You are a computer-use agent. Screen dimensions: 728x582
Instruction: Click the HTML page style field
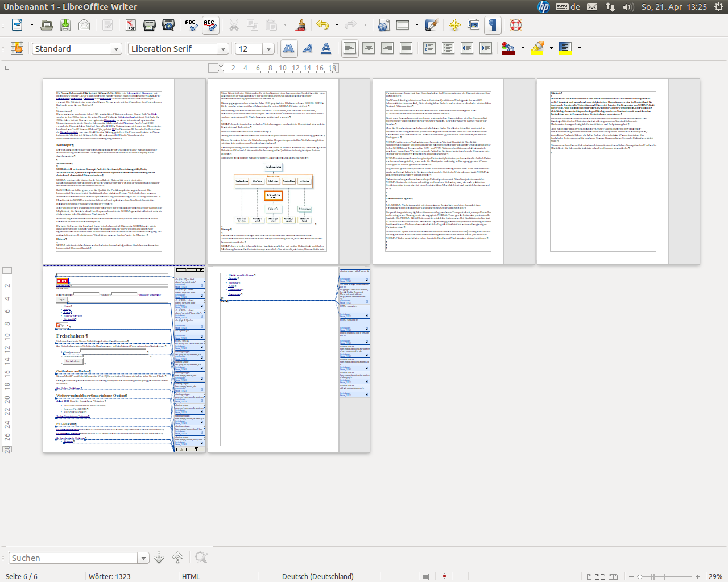(191, 576)
